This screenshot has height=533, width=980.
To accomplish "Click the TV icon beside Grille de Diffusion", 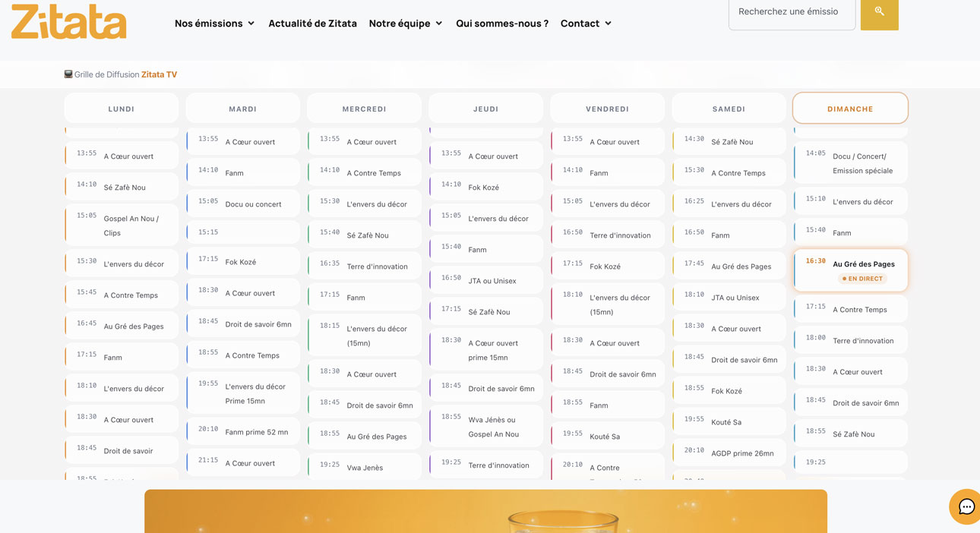I will [68, 74].
